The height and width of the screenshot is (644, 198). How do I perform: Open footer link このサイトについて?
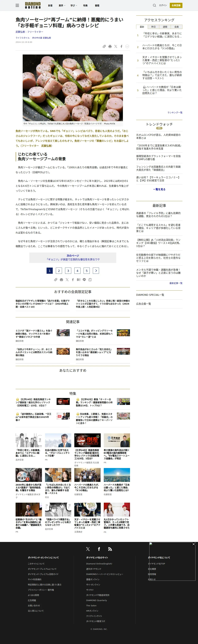36,563
